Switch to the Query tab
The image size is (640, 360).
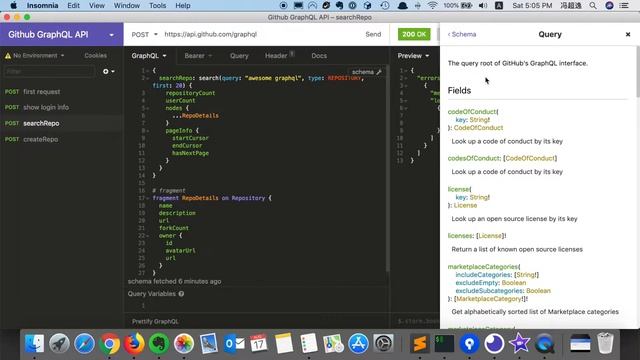239,56
